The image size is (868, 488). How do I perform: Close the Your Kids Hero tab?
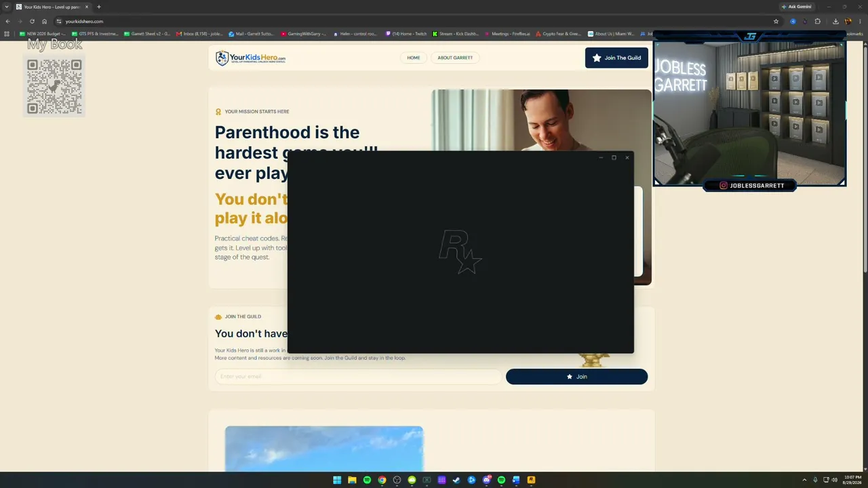coord(87,7)
